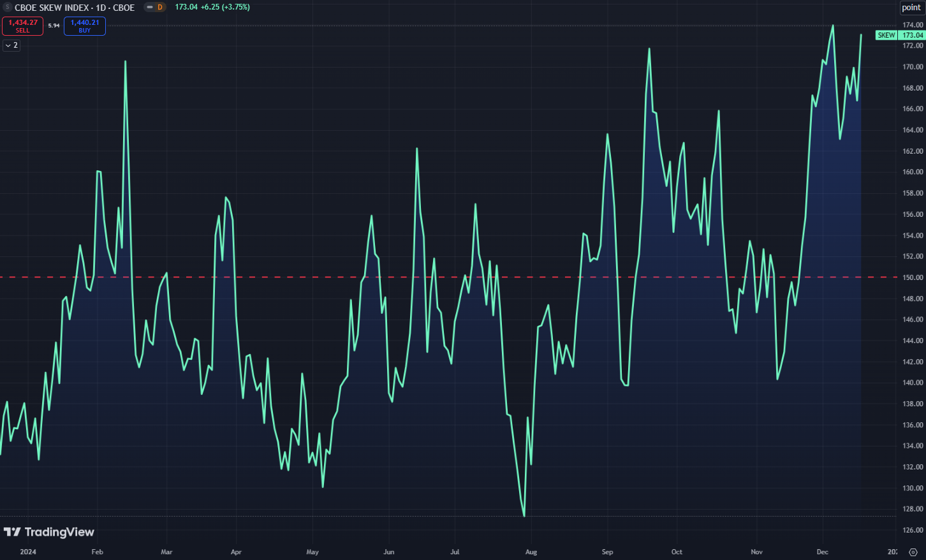Click the 128.00 price axis label
The width and height of the screenshot is (926, 560).
pyautogui.click(x=912, y=509)
